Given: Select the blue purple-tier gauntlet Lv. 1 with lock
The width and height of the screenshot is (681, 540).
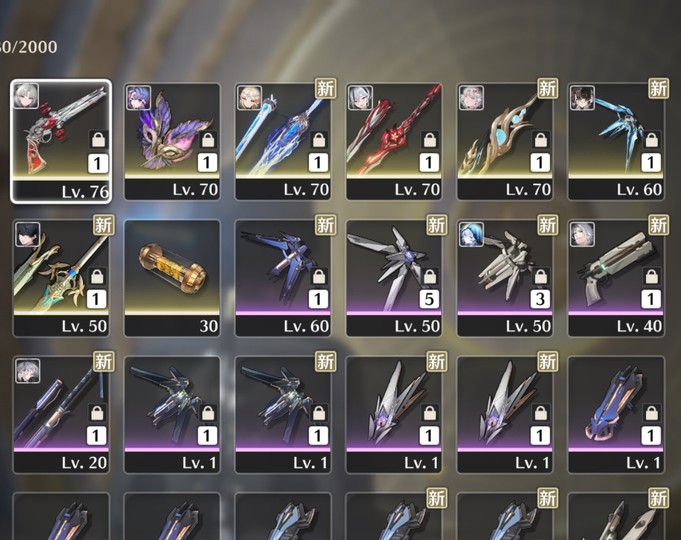Looking at the screenshot, I should [x=616, y=414].
